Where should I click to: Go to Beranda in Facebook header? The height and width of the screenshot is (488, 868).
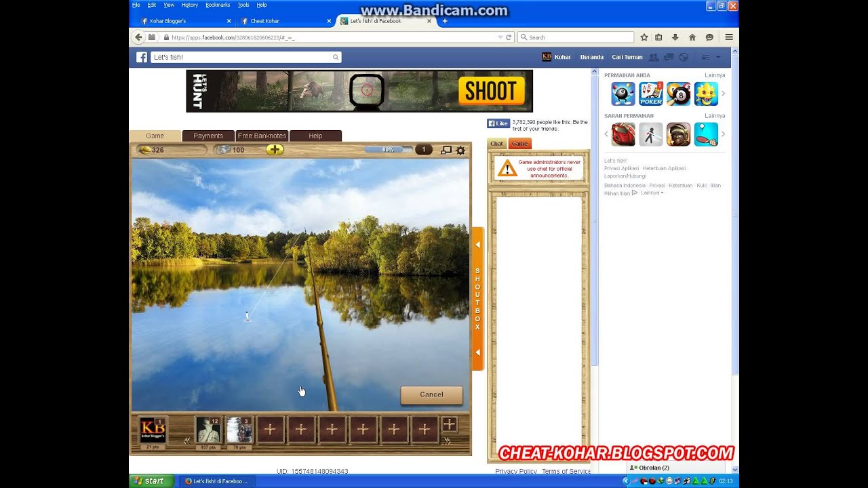click(x=591, y=58)
